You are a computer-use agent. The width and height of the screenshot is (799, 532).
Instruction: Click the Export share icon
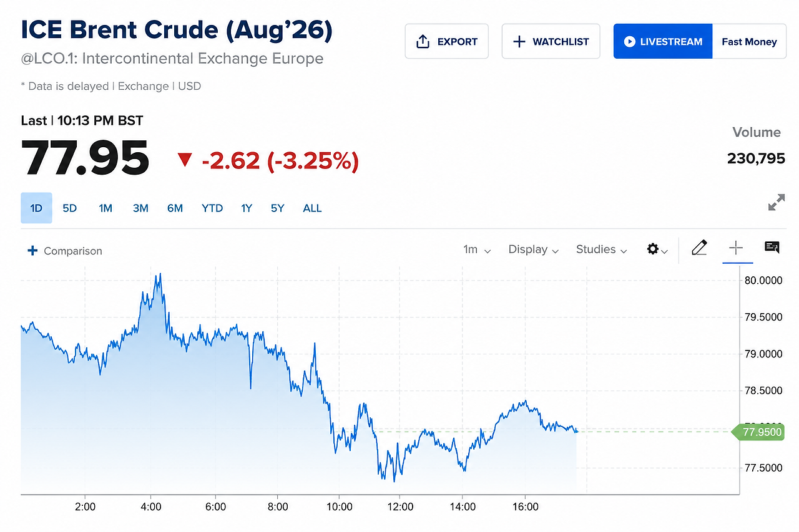tap(423, 42)
